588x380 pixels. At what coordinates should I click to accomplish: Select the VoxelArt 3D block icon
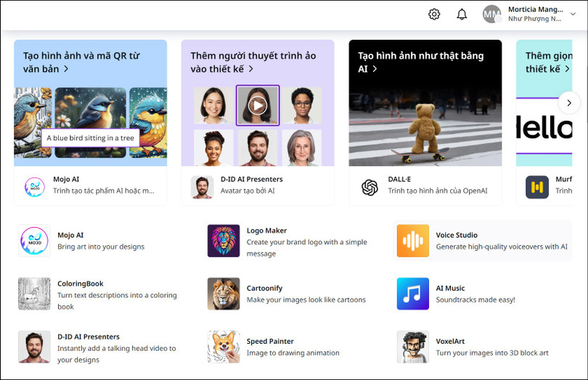(x=413, y=347)
